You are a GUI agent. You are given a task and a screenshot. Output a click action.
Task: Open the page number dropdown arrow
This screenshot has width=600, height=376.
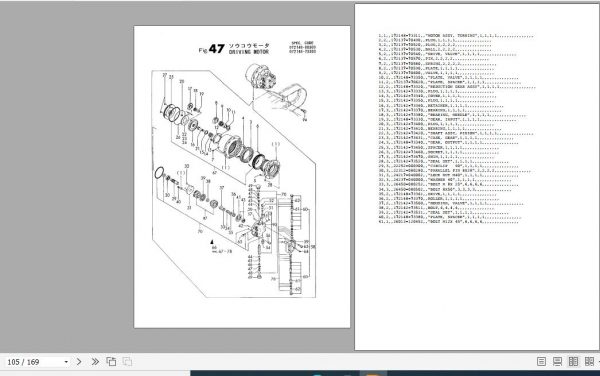[x=66, y=362]
